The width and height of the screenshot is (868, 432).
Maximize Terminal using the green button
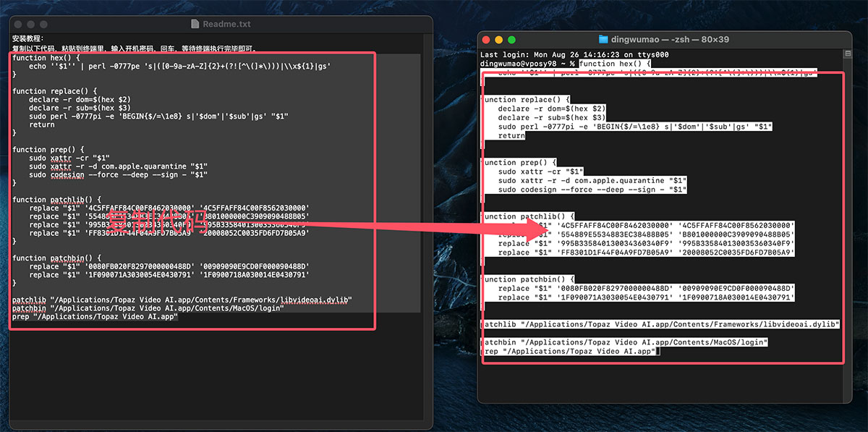pos(511,39)
